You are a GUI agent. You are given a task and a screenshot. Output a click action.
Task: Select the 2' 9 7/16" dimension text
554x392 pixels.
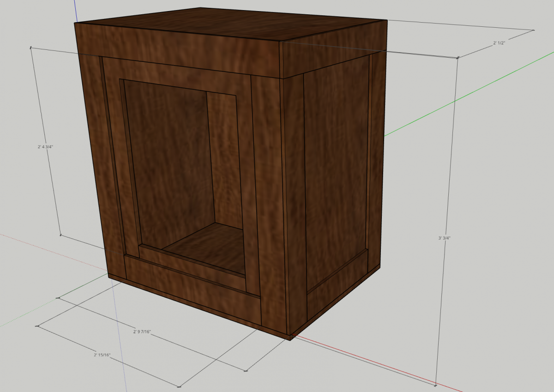coord(142,332)
